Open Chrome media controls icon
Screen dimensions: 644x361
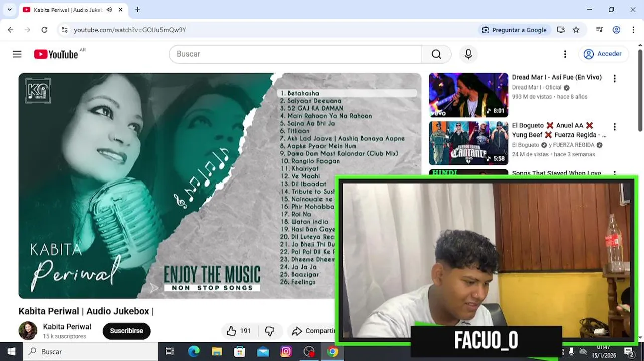599,30
